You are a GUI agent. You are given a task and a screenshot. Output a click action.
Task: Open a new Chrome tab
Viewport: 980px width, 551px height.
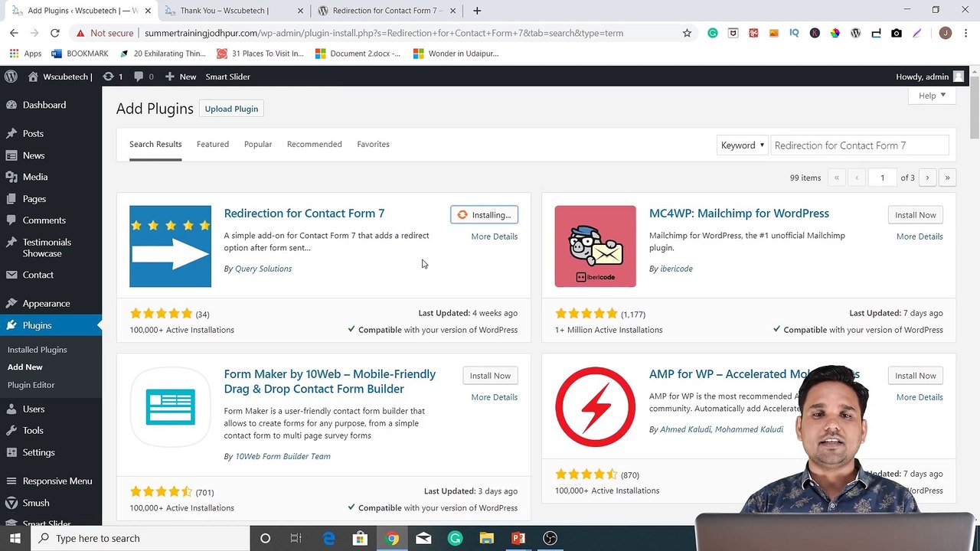click(x=477, y=11)
